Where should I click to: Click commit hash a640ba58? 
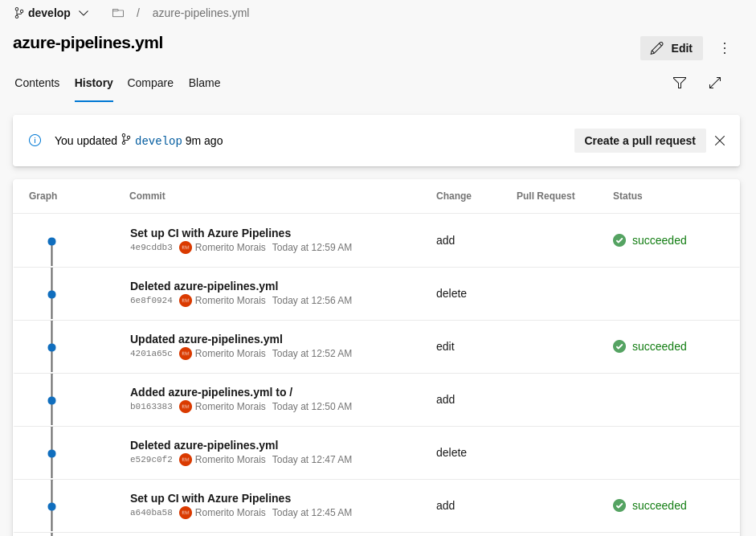tap(151, 513)
